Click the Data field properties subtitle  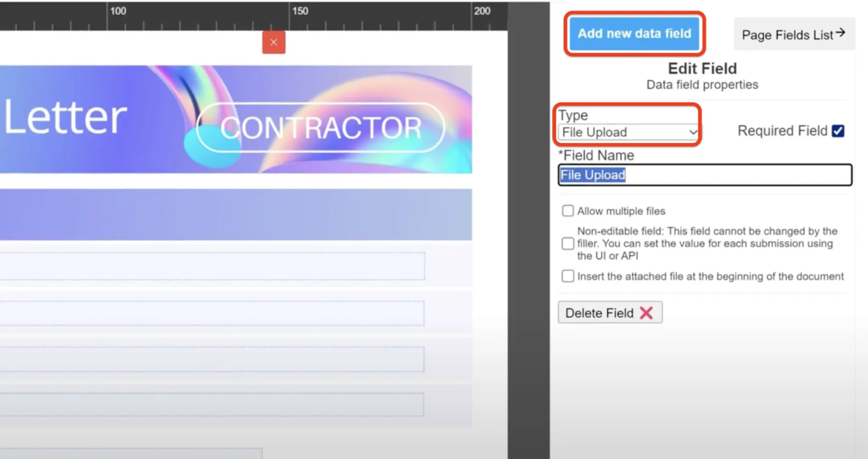702,85
